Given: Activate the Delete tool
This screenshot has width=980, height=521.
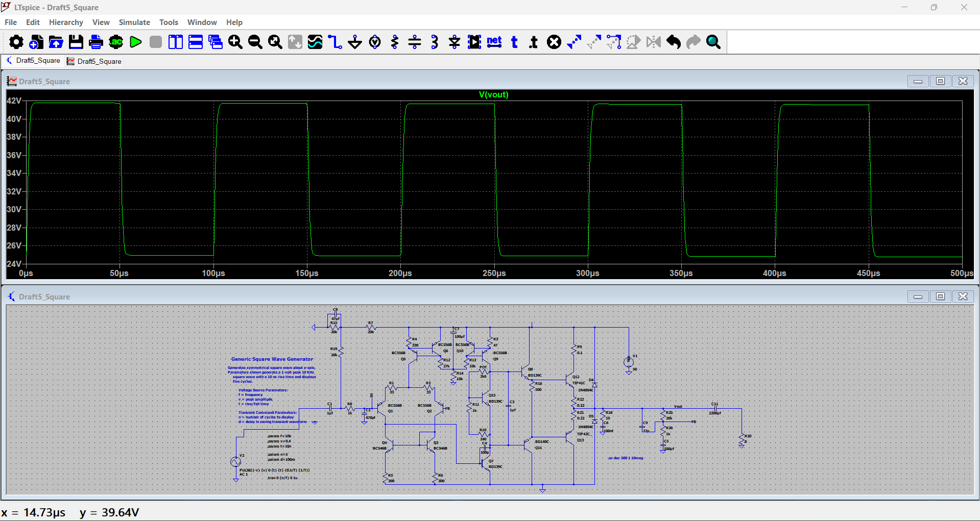Looking at the screenshot, I should (x=554, y=42).
